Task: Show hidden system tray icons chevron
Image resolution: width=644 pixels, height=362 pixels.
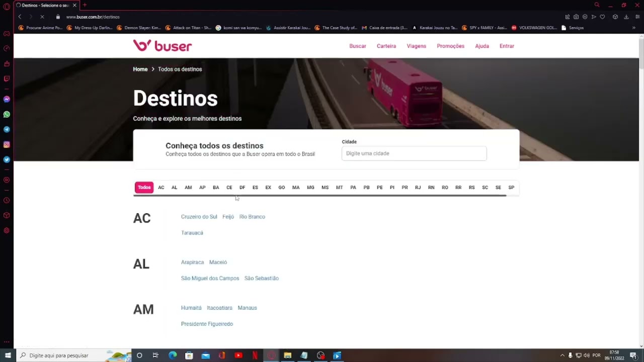Action: [562, 355]
